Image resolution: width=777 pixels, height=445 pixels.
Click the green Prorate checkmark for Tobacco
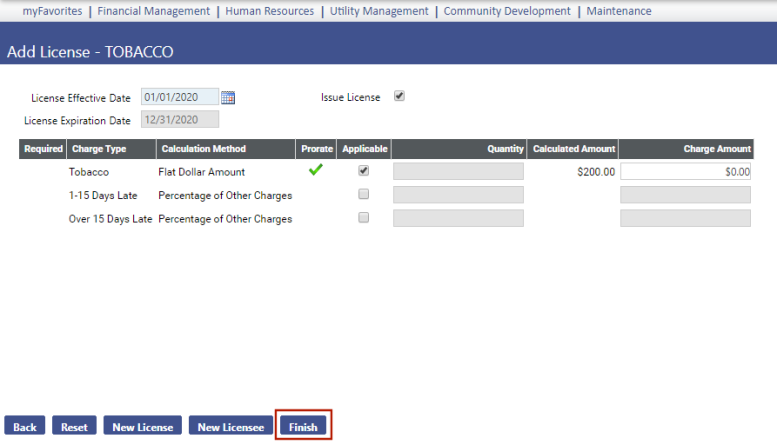click(316, 171)
